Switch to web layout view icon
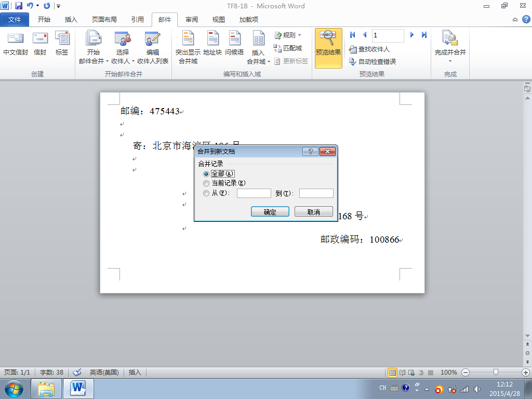532x399 pixels. 411,373
